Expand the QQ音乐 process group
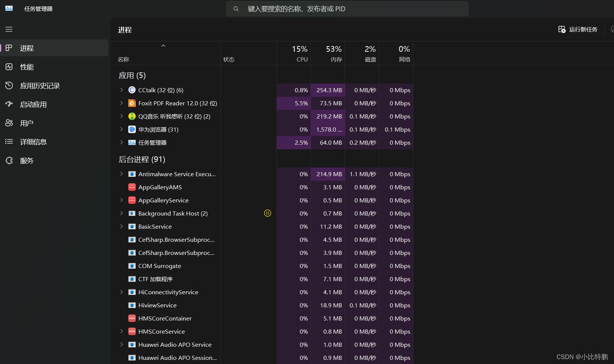Screen dimensions: 614x364 (x=122, y=116)
